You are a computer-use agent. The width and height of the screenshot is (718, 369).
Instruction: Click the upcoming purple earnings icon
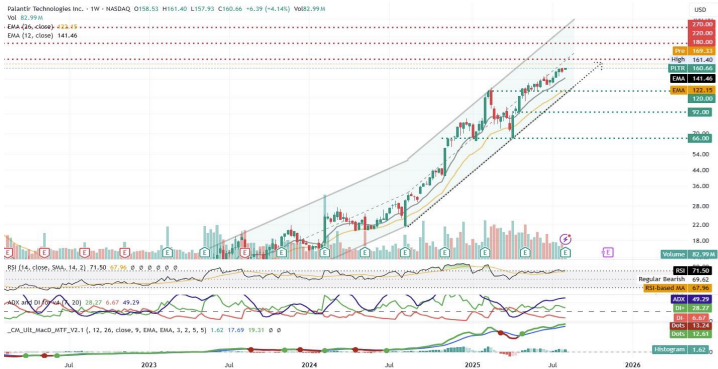pyautogui.click(x=609, y=252)
